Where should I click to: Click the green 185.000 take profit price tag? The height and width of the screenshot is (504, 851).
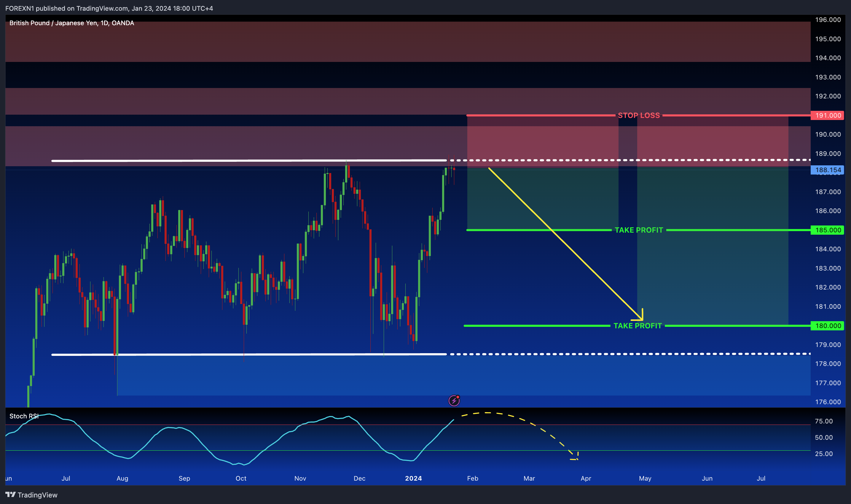[828, 230]
